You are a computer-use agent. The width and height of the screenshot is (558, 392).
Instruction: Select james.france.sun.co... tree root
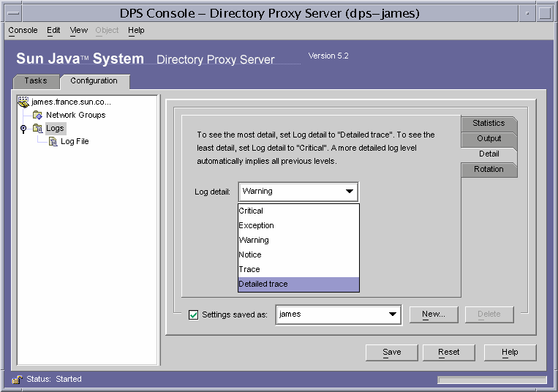click(x=71, y=102)
